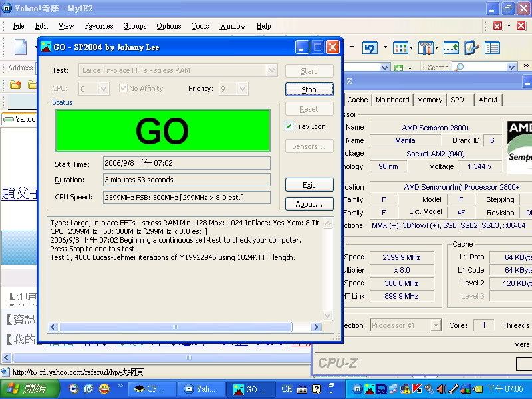Click the Stop button

pos(309,90)
